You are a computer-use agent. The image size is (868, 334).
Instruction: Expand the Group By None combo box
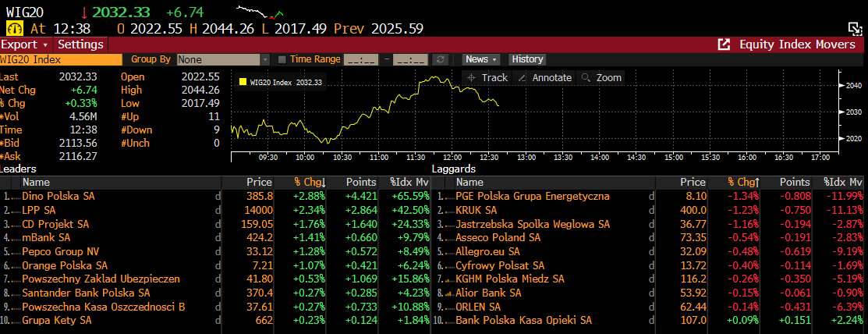tap(223, 59)
